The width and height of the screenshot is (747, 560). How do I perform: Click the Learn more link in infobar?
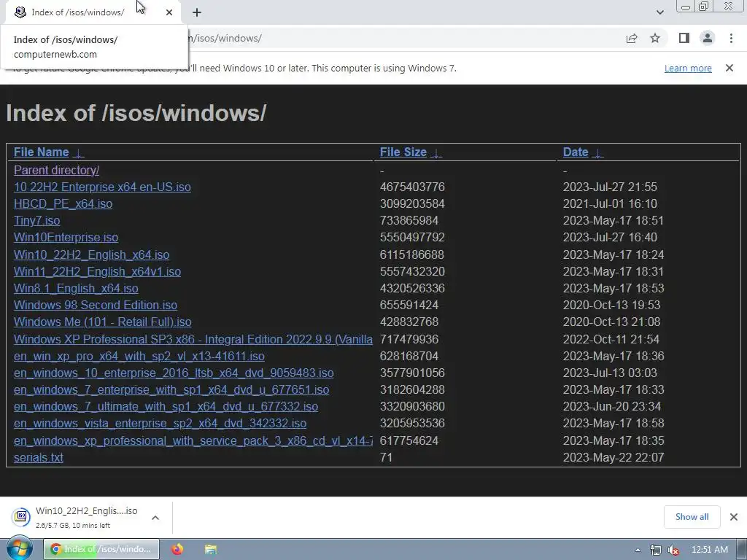(x=688, y=68)
